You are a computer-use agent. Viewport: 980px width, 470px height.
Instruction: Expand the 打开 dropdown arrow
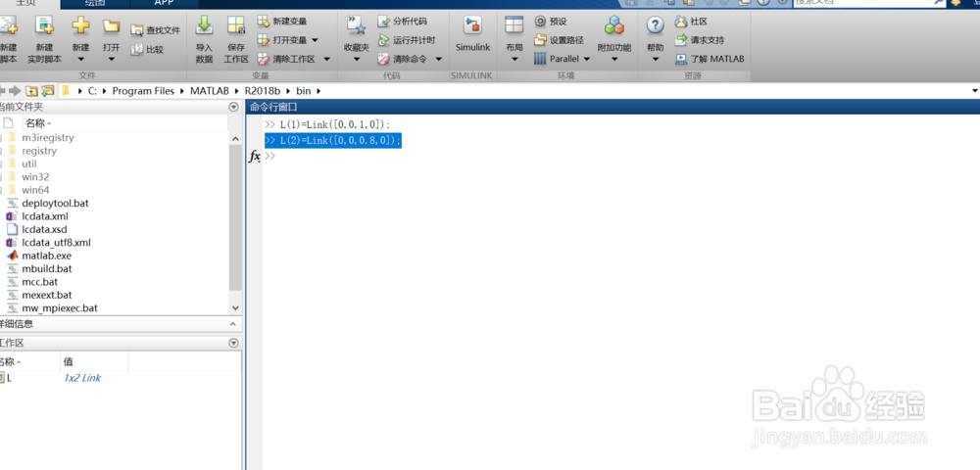[112, 60]
